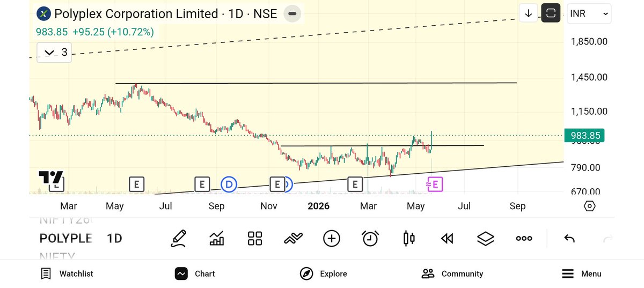Image resolution: width=644 pixels, height=288 pixels.
Task: Click the purple upcoming earnings E marker
Action: pyautogui.click(x=435, y=184)
